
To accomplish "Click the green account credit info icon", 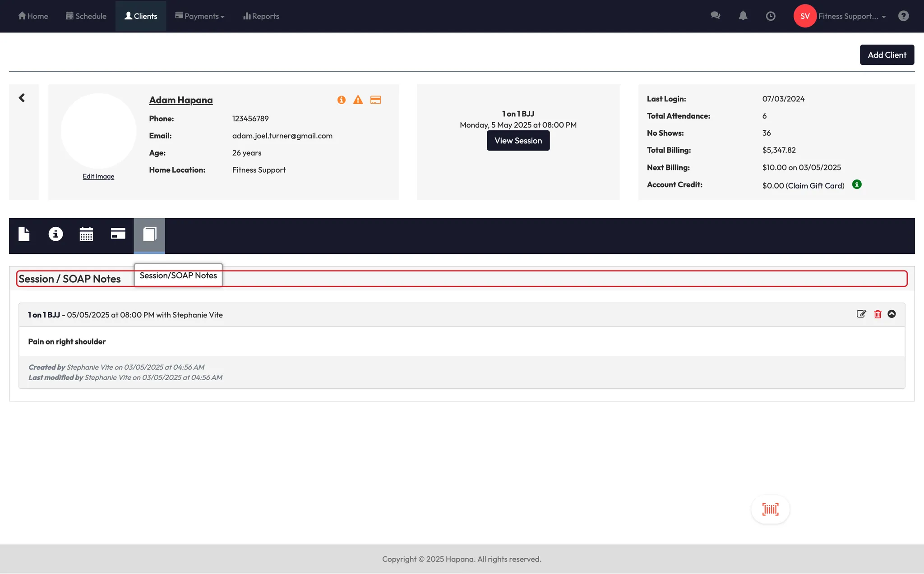I will click(x=857, y=184).
